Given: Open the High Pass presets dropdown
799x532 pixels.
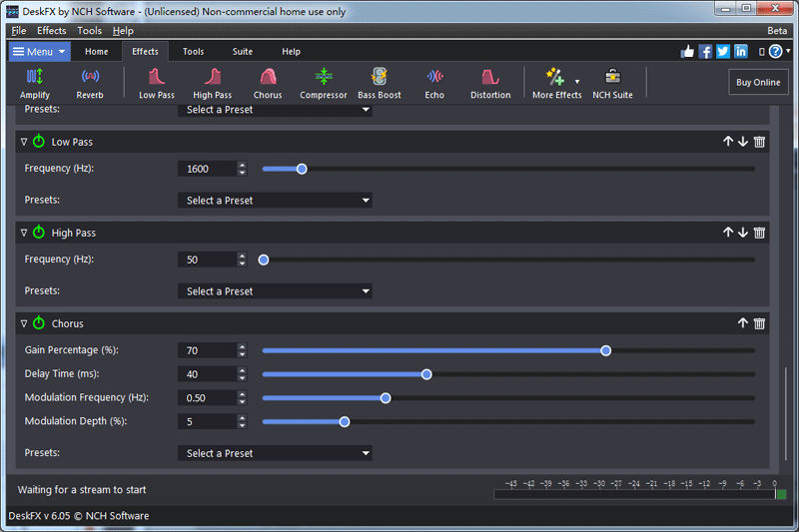Looking at the screenshot, I should coord(275,291).
